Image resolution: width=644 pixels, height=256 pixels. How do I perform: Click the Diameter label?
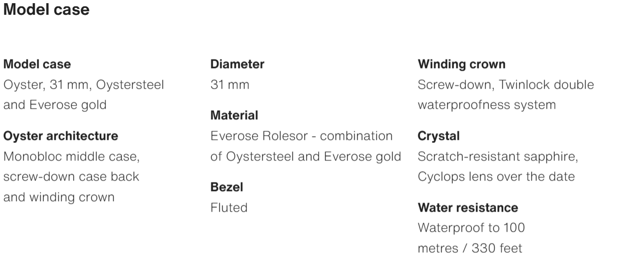[237, 64]
